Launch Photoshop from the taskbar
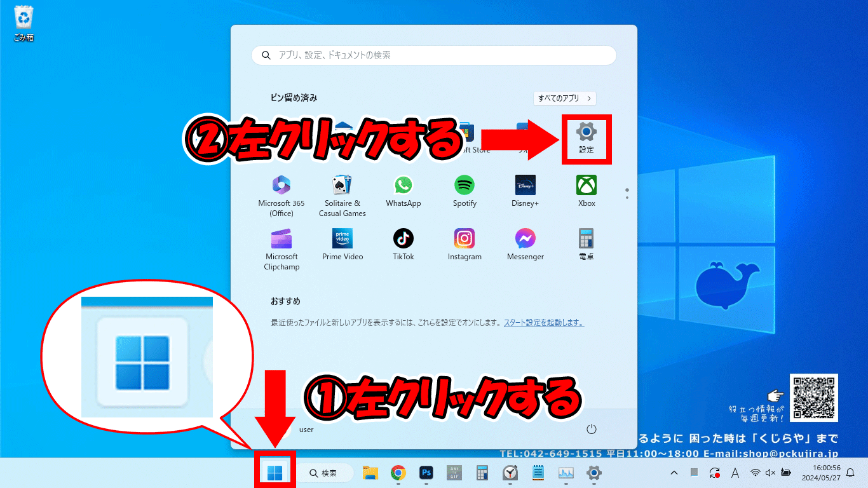 point(426,473)
